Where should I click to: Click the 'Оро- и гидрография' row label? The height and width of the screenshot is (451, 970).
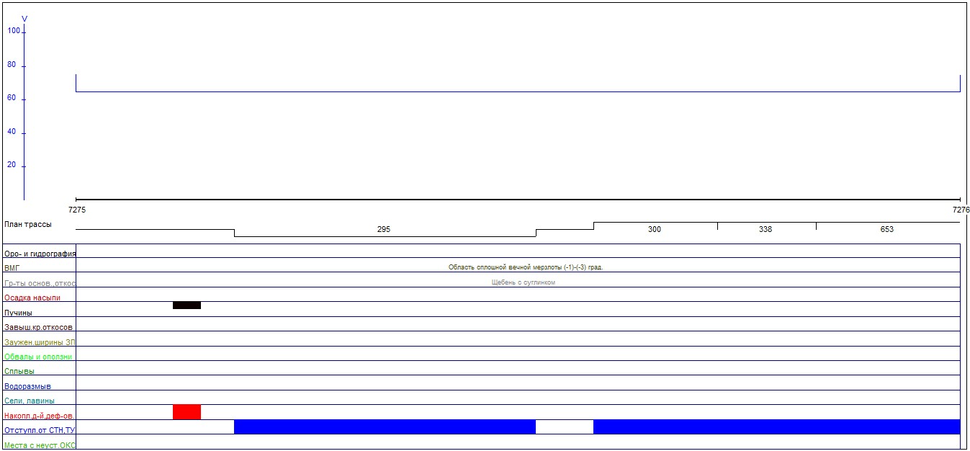tap(40, 254)
